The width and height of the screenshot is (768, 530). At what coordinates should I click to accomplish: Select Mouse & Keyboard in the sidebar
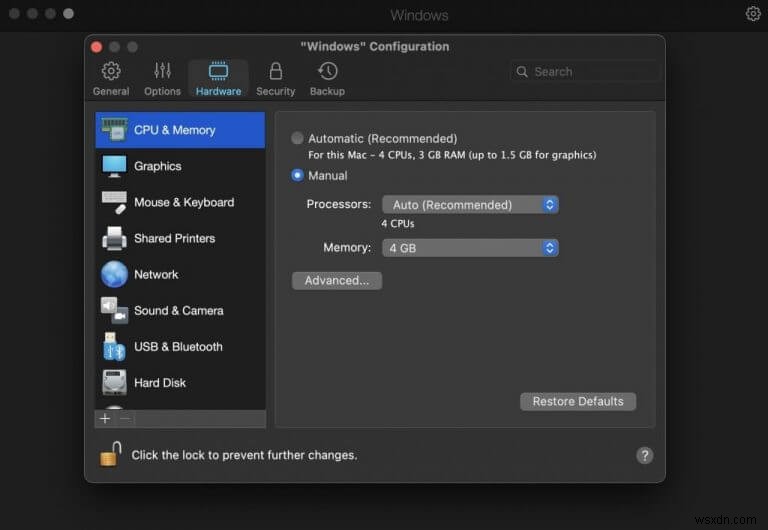[x=180, y=202]
